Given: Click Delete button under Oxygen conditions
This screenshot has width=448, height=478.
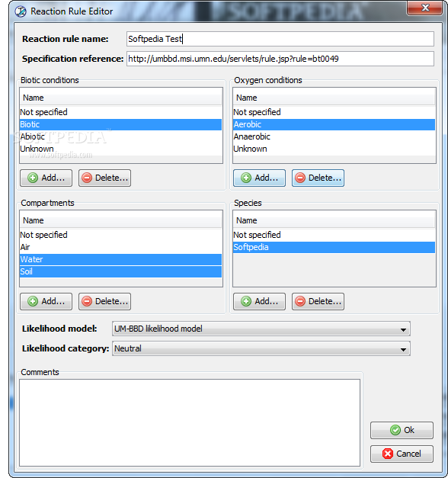Looking at the screenshot, I should pyautogui.click(x=318, y=178).
